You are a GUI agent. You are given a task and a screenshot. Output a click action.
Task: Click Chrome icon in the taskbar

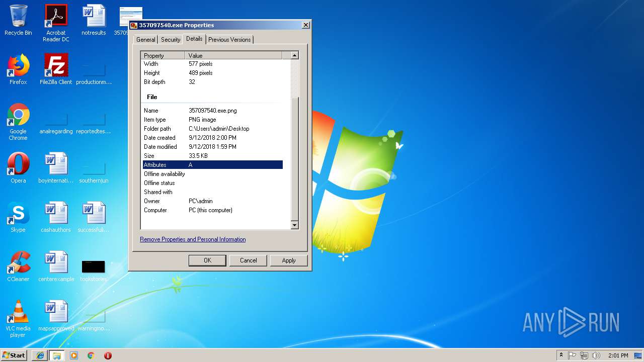tap(91, 355)
